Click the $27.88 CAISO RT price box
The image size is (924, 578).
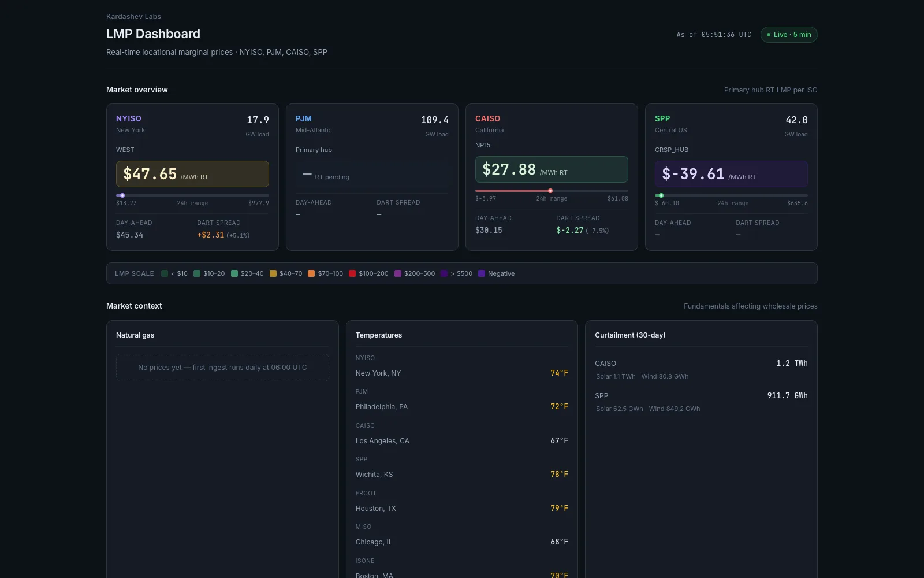552,169
